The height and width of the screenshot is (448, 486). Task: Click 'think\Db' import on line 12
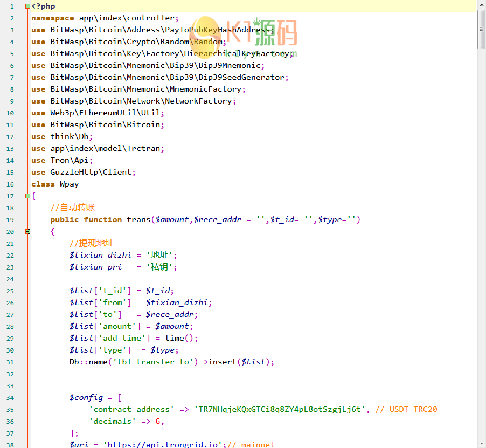pos(70,137)
